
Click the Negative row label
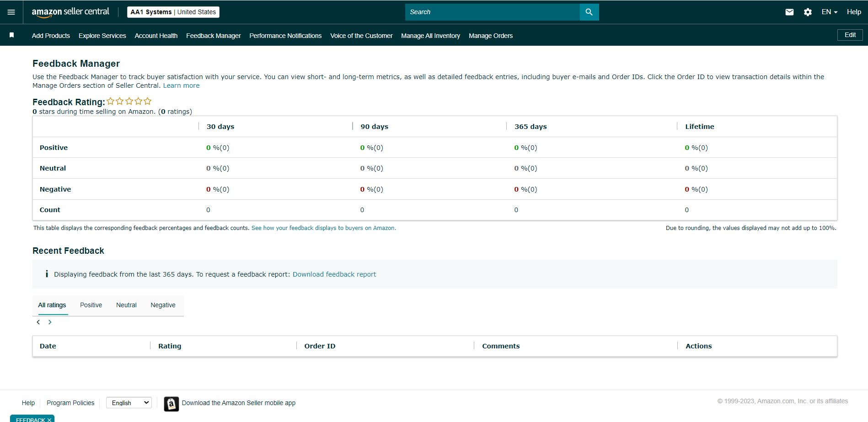point(55,189)
